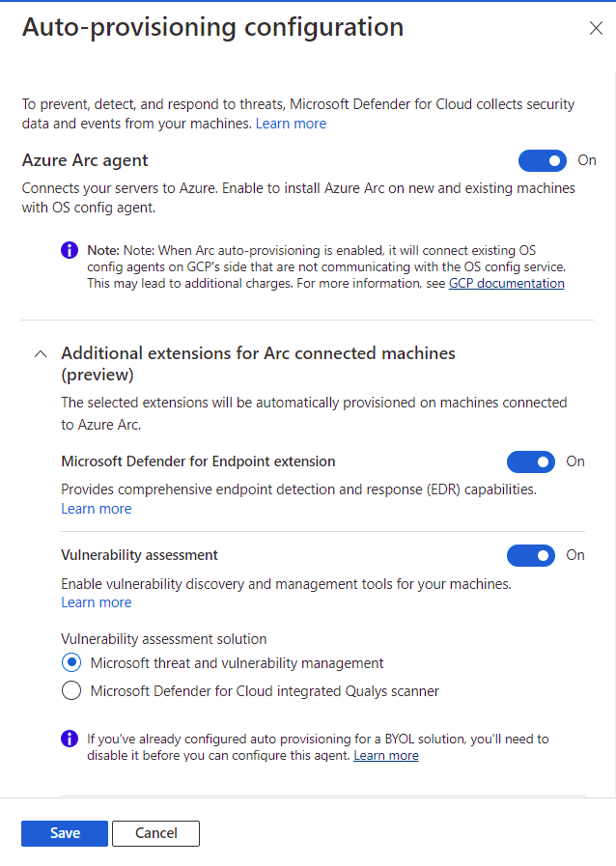This screenshot has width=616, height=866.
Task: Close the Auto-provisioning configuration panel
Action: 596,28
